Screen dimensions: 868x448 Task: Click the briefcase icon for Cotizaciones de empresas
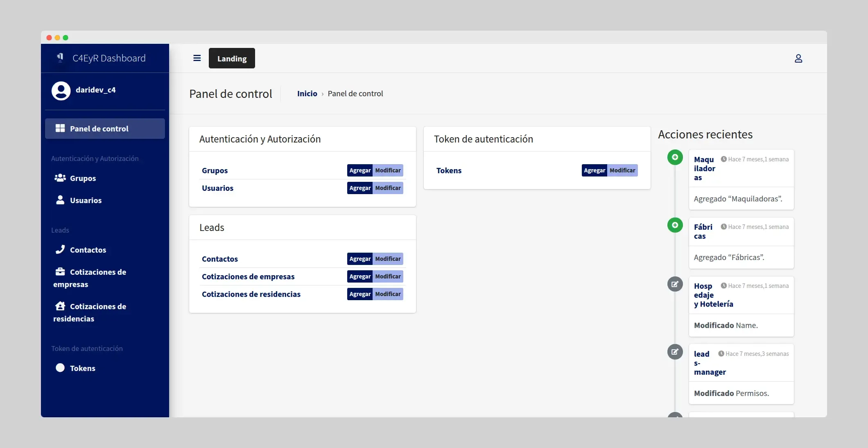(x=60, y=272)
